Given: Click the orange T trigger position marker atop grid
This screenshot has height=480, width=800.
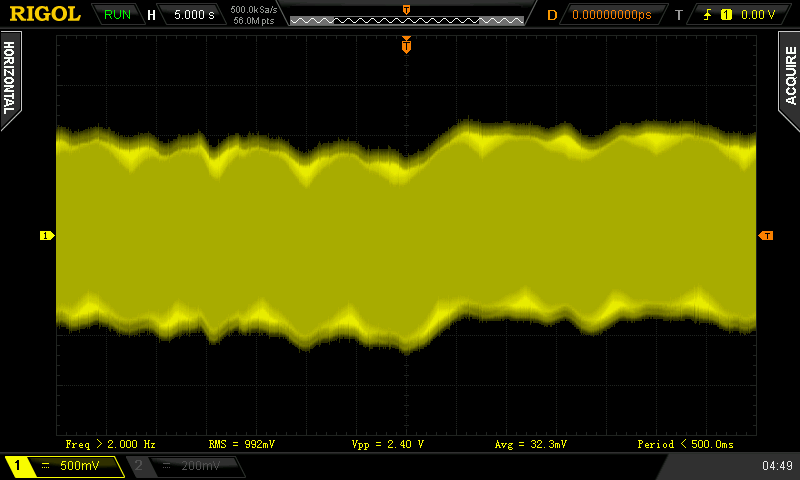Looking at the screenshot, I should tap(406, 45).
